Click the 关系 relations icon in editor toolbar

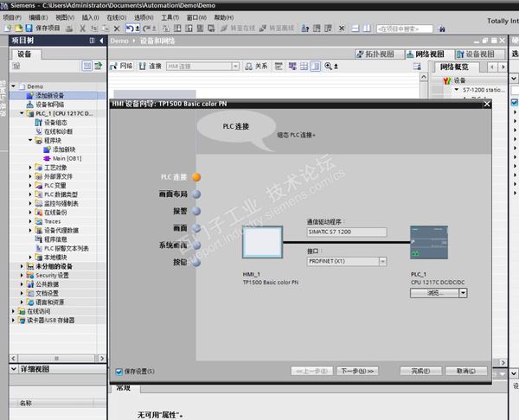point(247,66)
